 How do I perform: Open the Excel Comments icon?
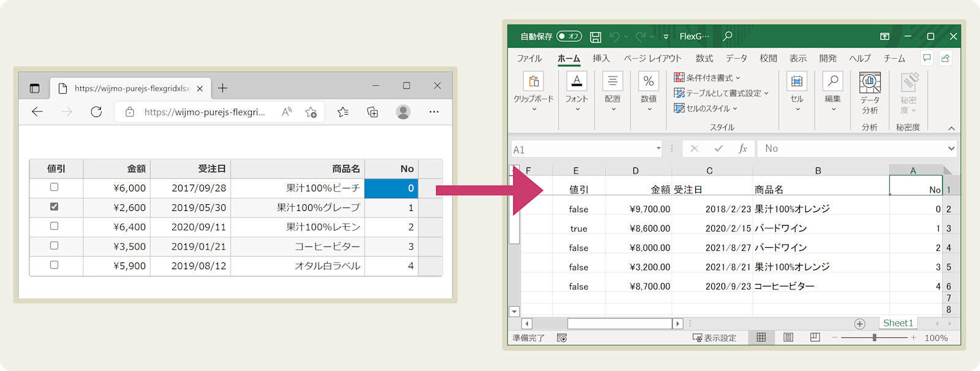click(927, 58)
